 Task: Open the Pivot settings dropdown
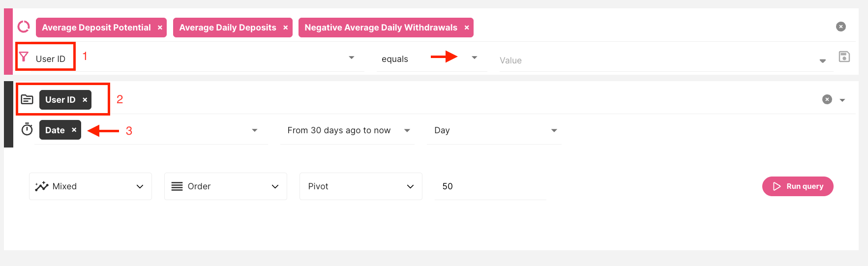pyautogui.click(x=360, y=186)
